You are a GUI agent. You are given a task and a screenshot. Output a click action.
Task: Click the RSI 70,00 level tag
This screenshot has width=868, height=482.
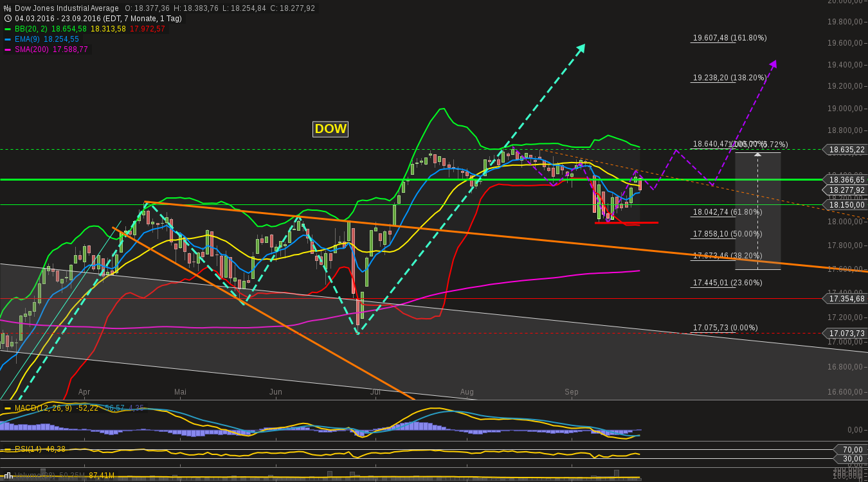(850, 450)
